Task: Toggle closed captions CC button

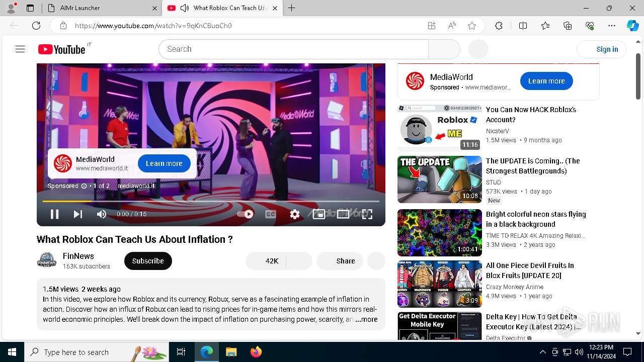Action: 271,214
